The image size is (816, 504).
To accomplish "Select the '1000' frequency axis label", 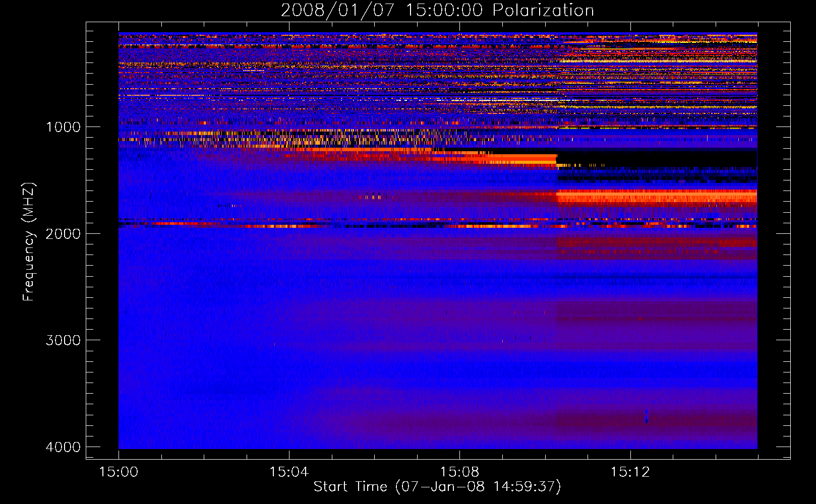I will pyautogui.click(x=63, y=127).
